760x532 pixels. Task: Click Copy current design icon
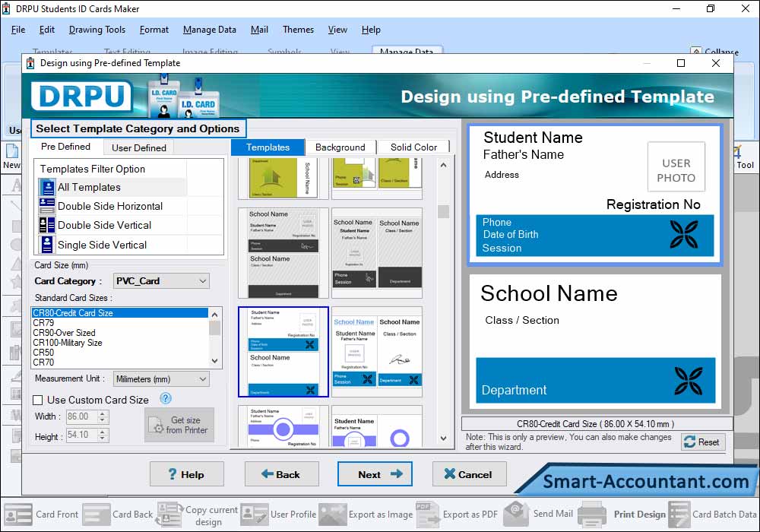pos(169,515)
